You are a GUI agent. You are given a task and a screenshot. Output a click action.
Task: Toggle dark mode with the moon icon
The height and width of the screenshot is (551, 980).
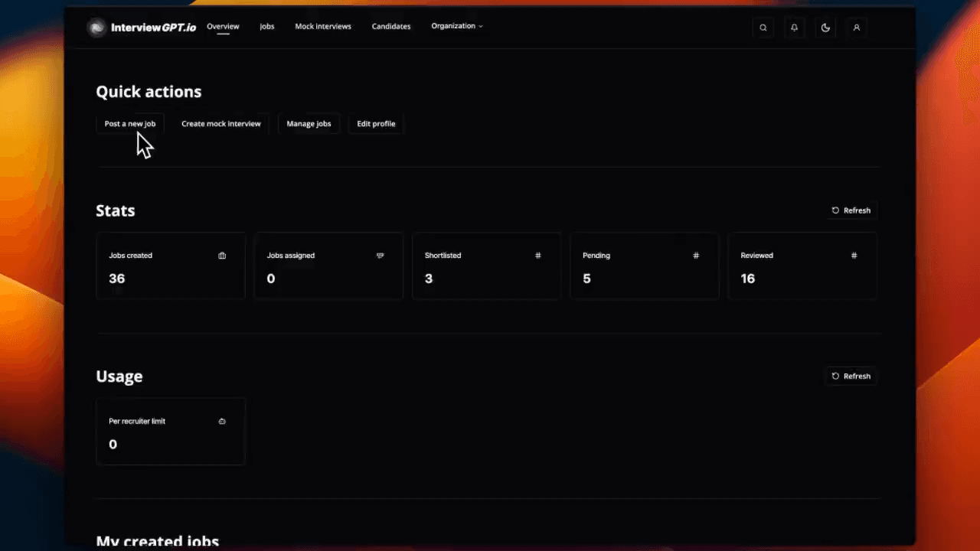click(x=825, y=28)
